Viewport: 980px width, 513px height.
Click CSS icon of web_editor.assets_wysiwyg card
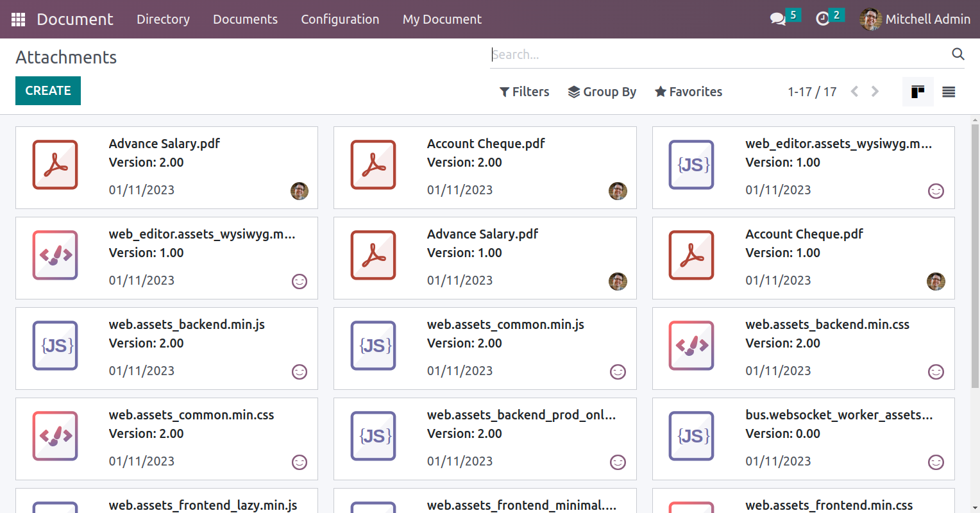55,255
